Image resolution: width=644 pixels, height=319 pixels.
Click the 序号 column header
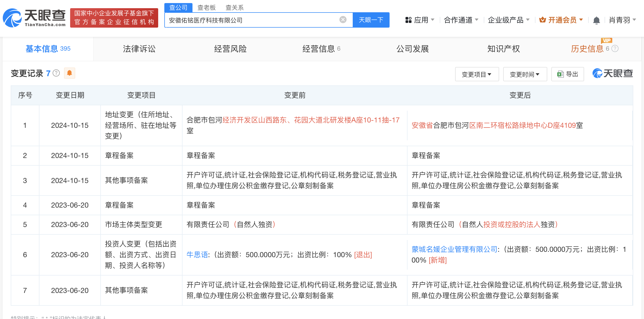point(25,95)
